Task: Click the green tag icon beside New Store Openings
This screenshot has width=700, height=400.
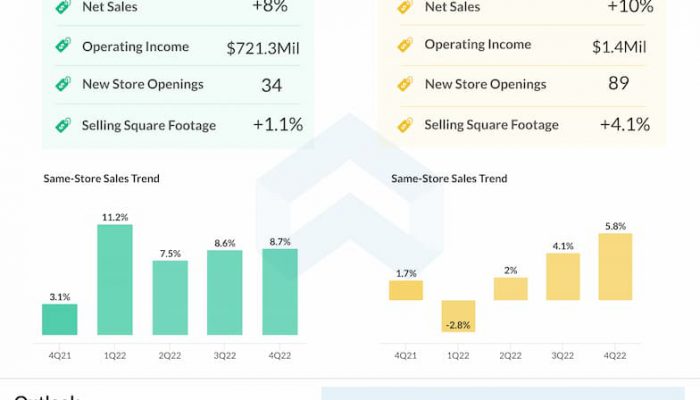Action: (x=62, y=85)
